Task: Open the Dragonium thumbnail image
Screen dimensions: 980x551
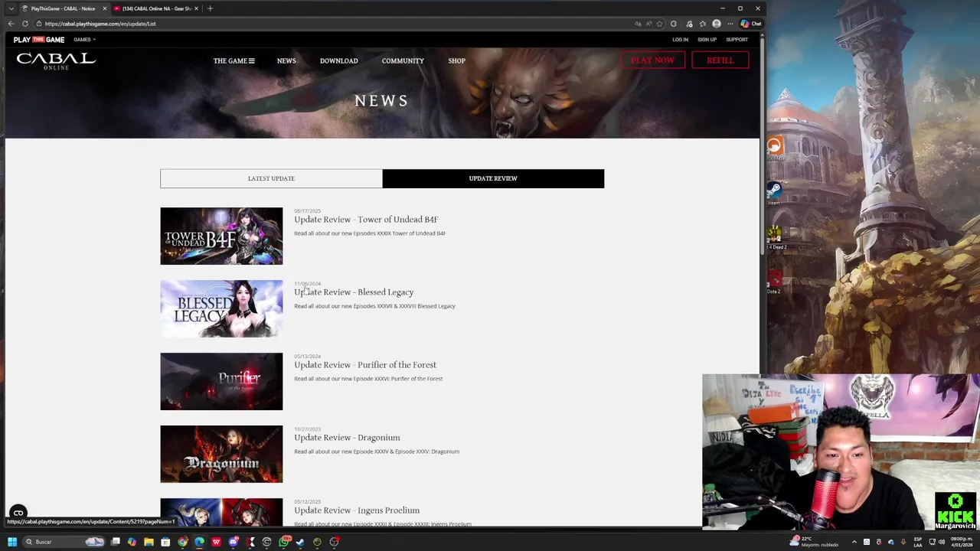Action: [x=221, y=454]
